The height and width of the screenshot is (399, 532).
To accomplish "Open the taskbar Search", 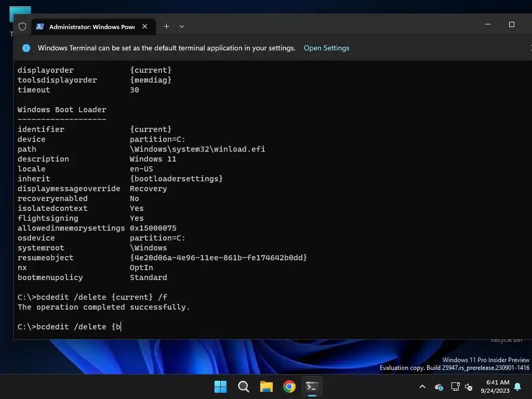I will point(243,387).
